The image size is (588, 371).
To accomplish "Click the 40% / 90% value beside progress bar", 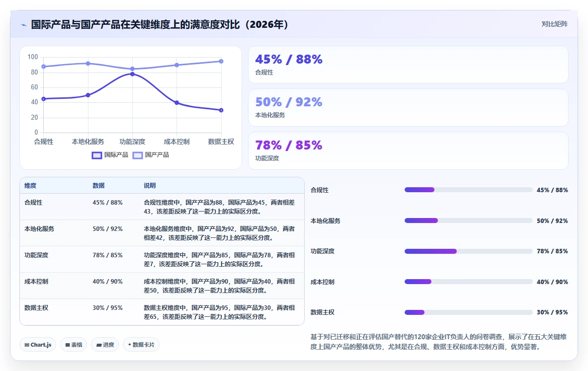I will click(x=552, y=282).
